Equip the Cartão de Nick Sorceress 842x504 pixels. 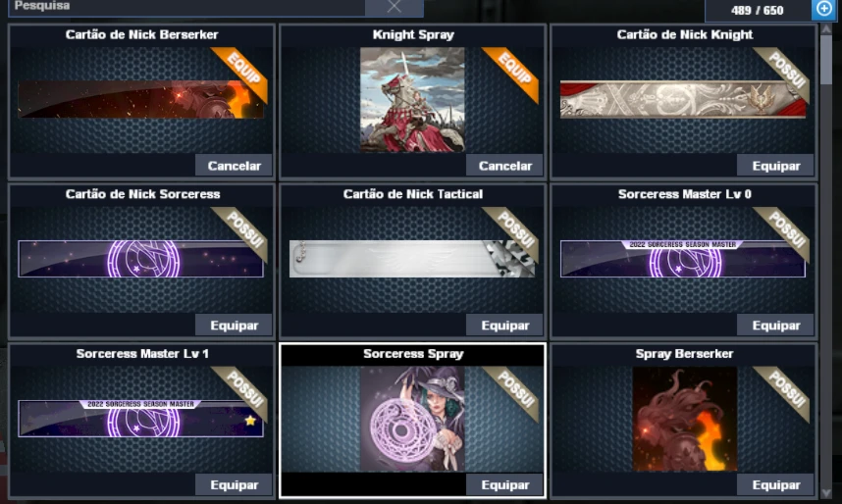(234, 326)
